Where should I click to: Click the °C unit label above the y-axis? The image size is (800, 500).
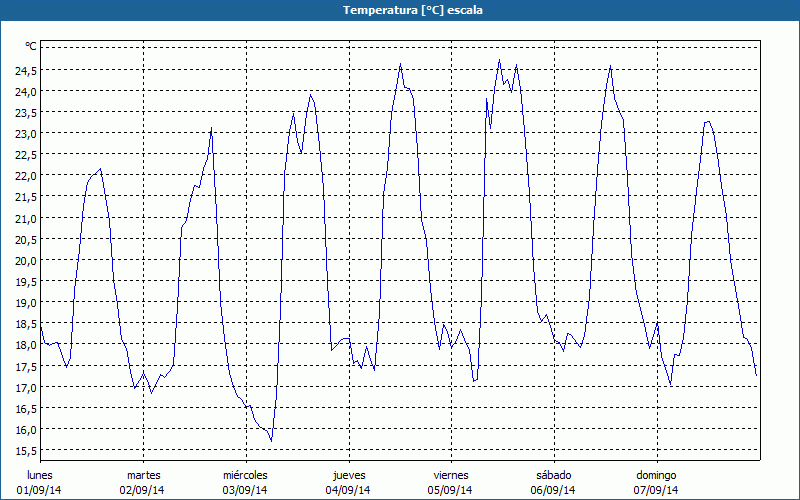31,46
